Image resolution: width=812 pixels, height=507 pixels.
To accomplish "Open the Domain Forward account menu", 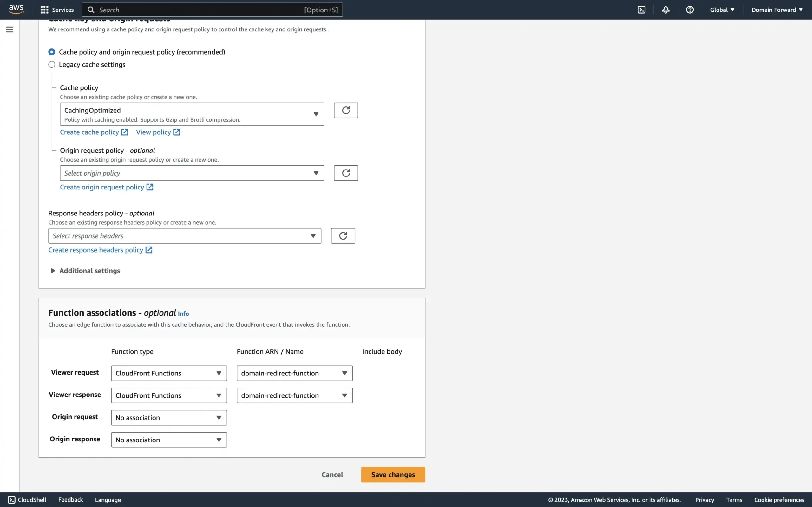I will click(x=777, y=10).
